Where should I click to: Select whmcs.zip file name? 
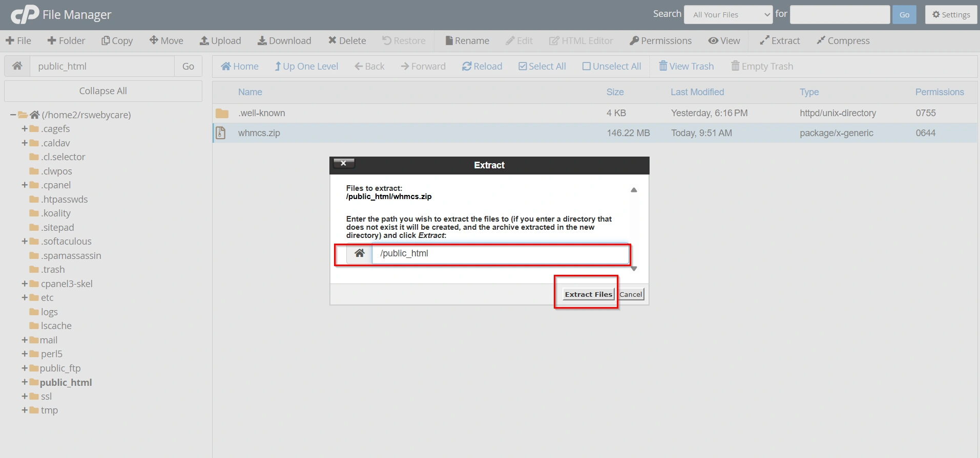point(259,133)
